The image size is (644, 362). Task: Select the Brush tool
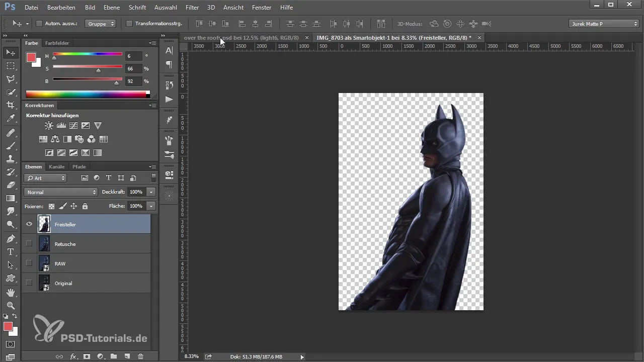tap(11, 146)
